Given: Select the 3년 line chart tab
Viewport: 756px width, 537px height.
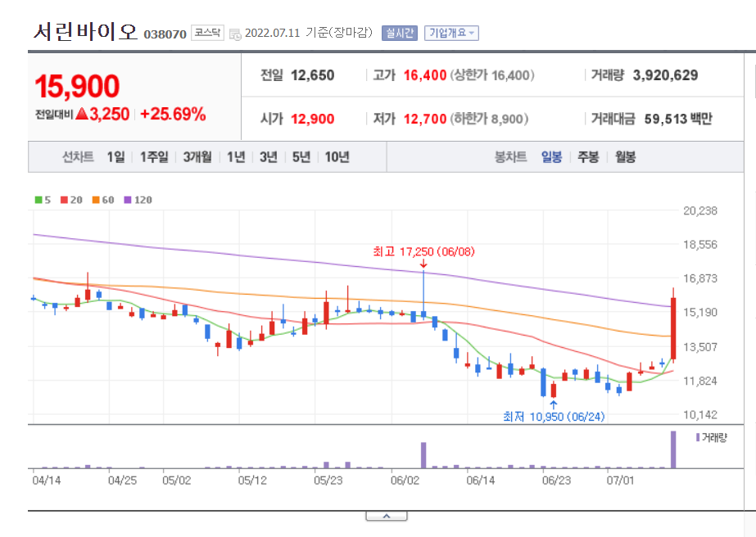Looking at the screenshot, I should tap(269, 157).
